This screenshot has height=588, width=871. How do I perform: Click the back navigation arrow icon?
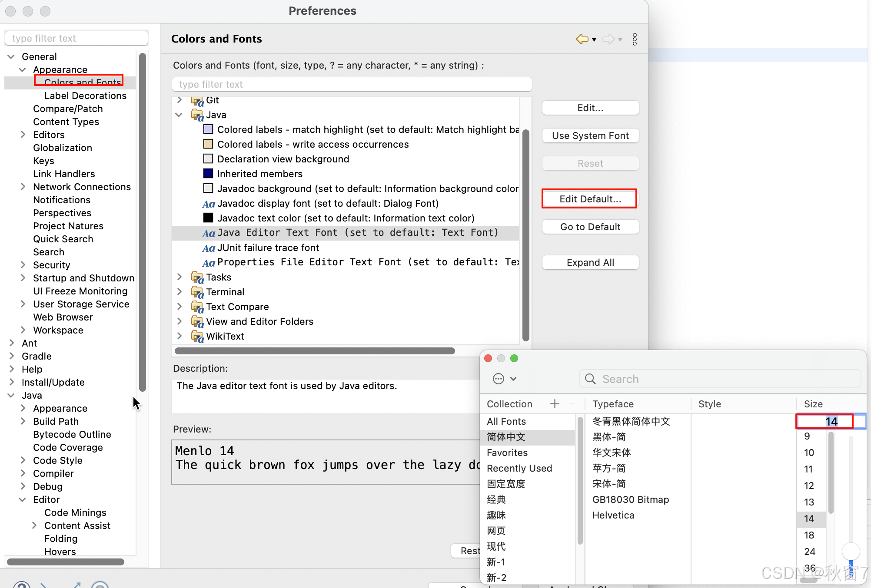pyautogui.click(x=582, y=39)
